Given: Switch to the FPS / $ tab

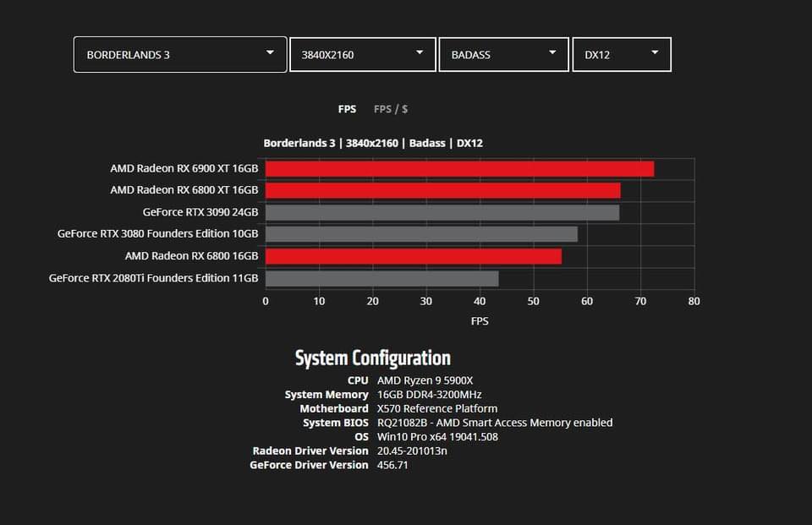Looking at the screenshot, I should tap(391, 109).
